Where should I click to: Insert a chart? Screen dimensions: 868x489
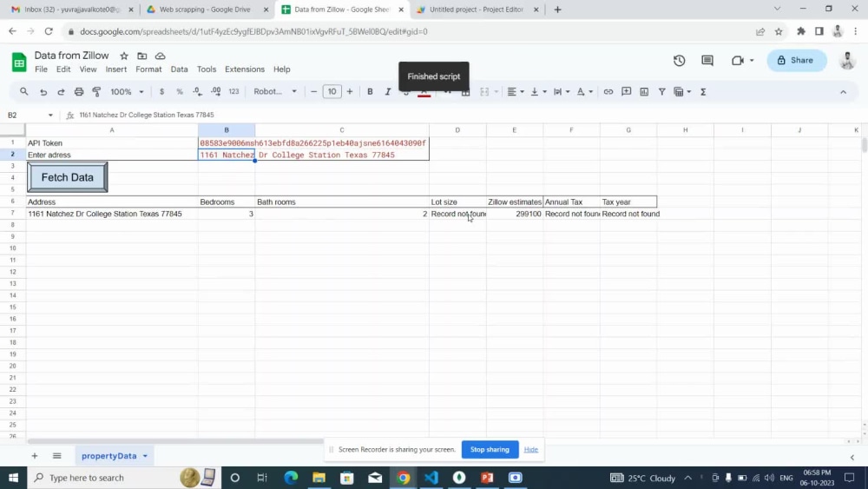[644, 92]
